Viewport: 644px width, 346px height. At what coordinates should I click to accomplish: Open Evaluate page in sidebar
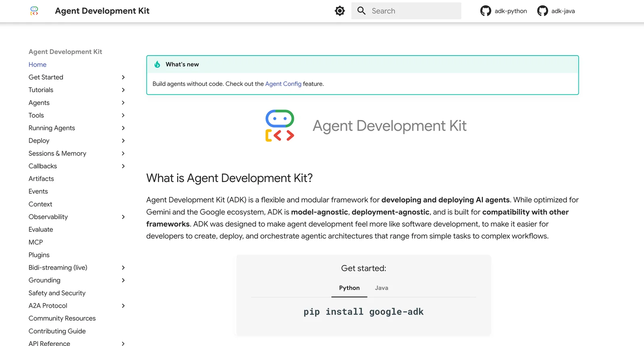coord(41,230)
